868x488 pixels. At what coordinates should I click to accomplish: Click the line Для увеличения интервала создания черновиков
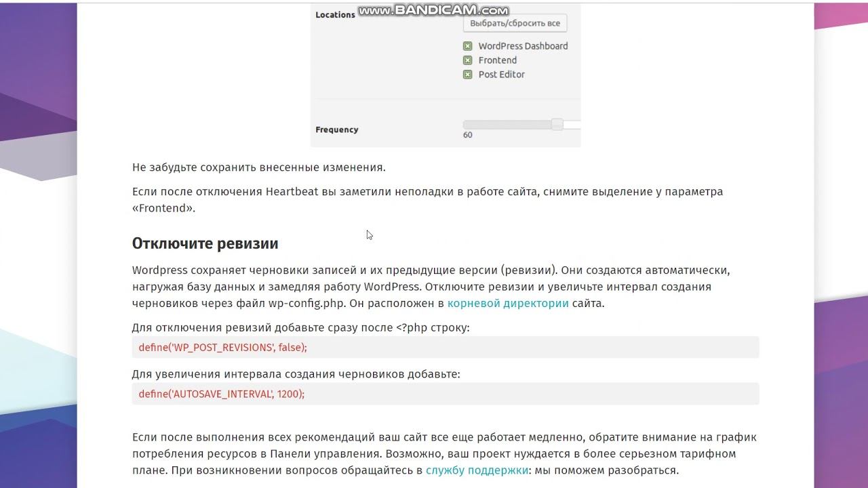tap(296, 373)
